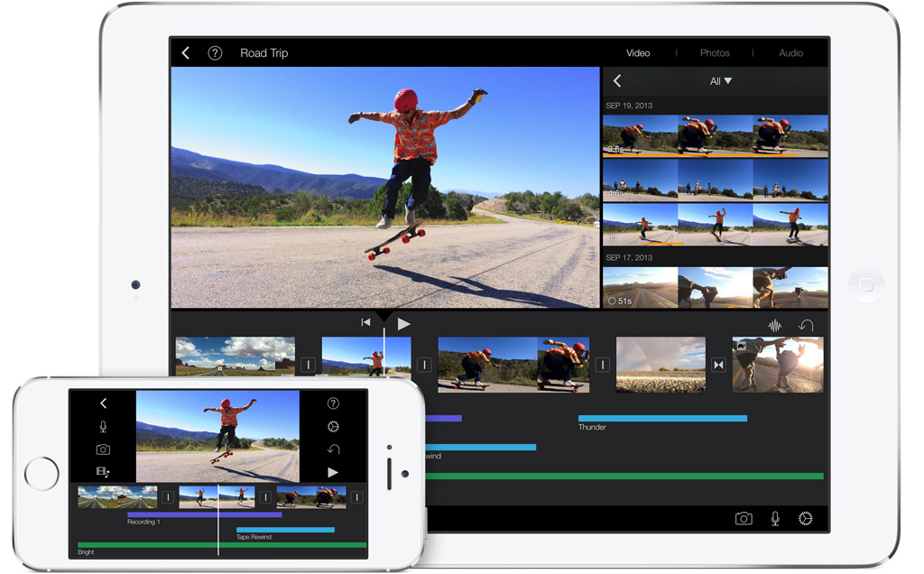Image resolution: width=924 pixels, height=574 pixels.
Task: Open help with the iPad question mark icon
Action: point(215,53)
